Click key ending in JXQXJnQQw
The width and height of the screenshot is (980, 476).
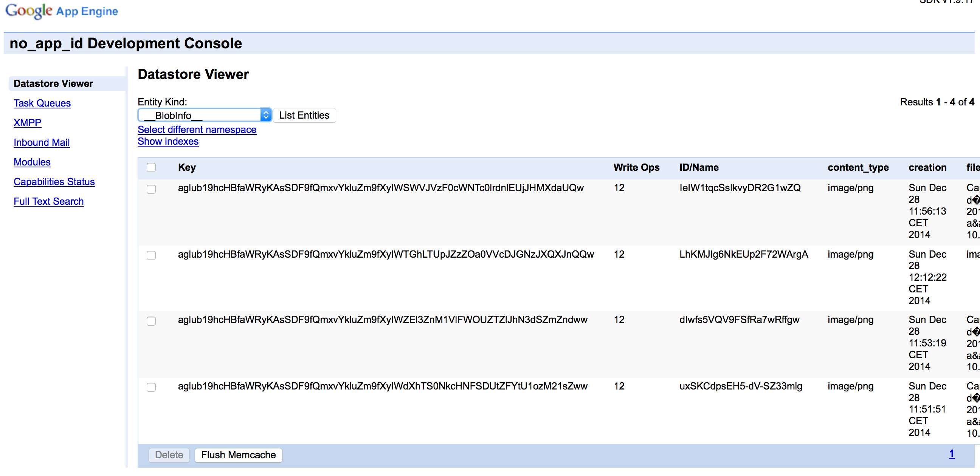click(386, 254)
